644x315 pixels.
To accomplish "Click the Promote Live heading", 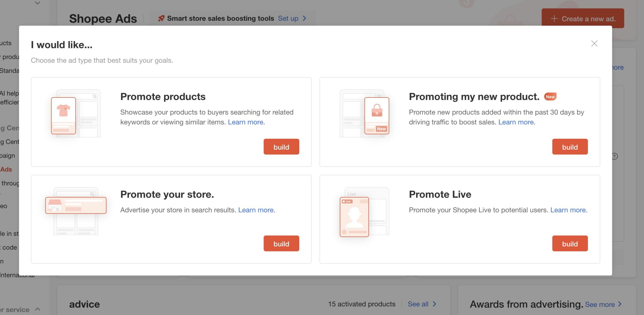I will (x=440, y=194).
